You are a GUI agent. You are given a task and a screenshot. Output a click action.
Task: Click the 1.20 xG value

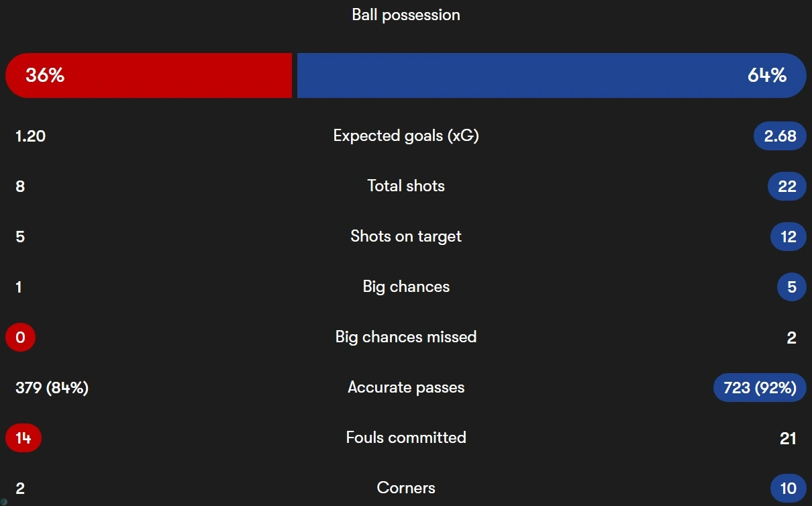[x=31, y=136]
